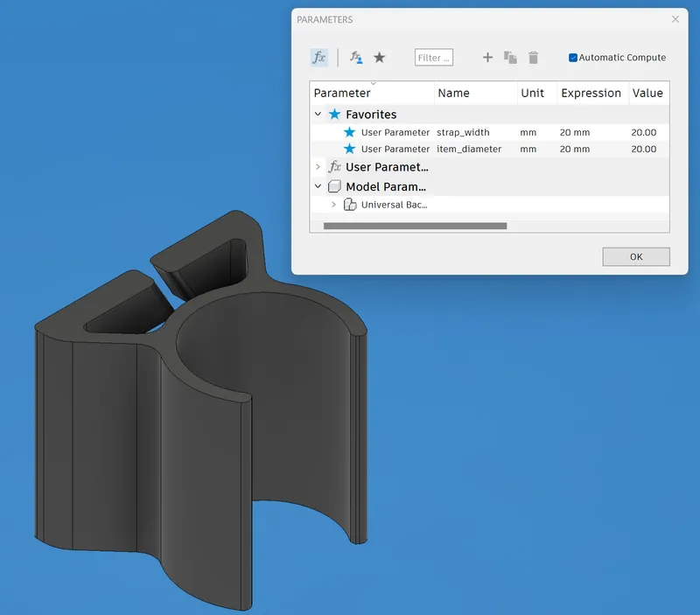Unfavorite strap_width via its blue star

point(350,132)
